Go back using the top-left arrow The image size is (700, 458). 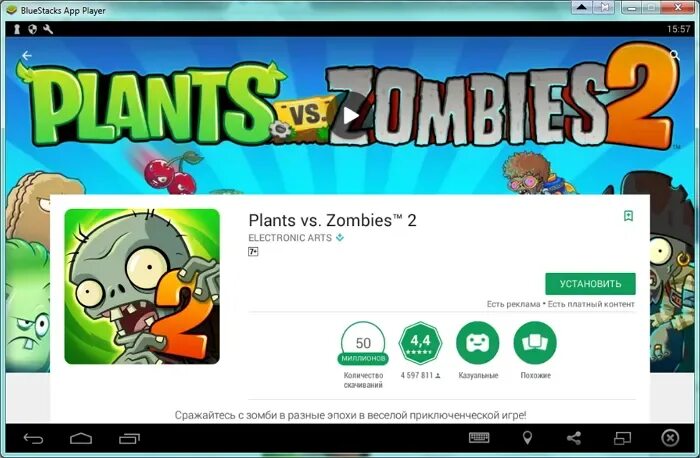tap(27, 55)
